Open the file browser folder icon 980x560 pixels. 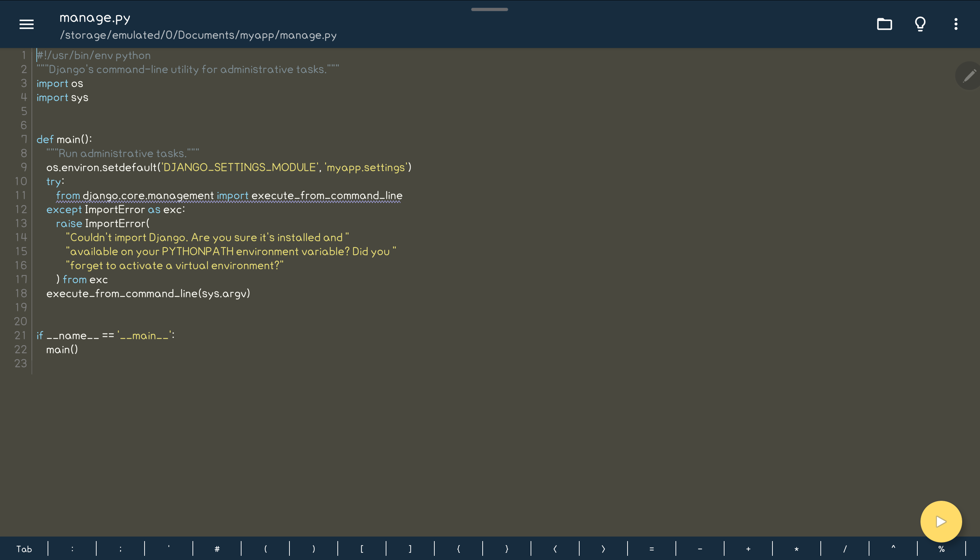pos(884,24)
